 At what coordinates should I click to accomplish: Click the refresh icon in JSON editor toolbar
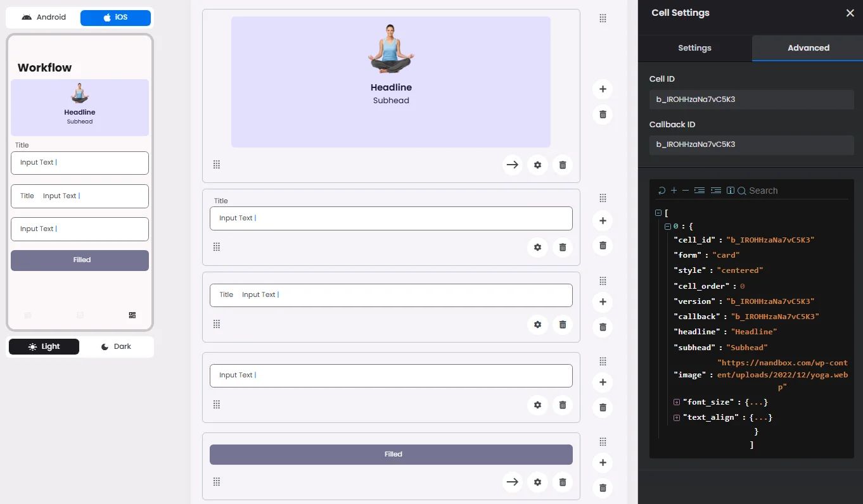(x=662, y=191)
